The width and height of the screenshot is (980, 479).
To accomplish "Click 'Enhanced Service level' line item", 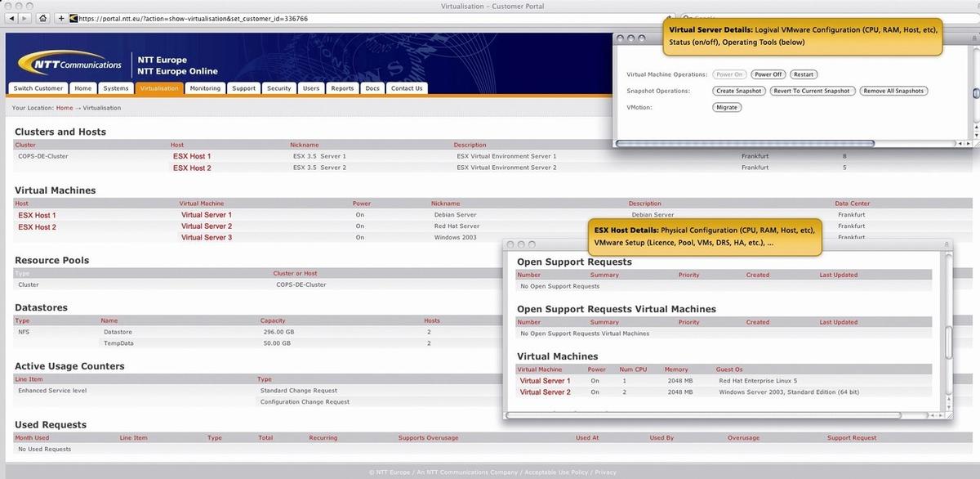I will click(51, 391).
